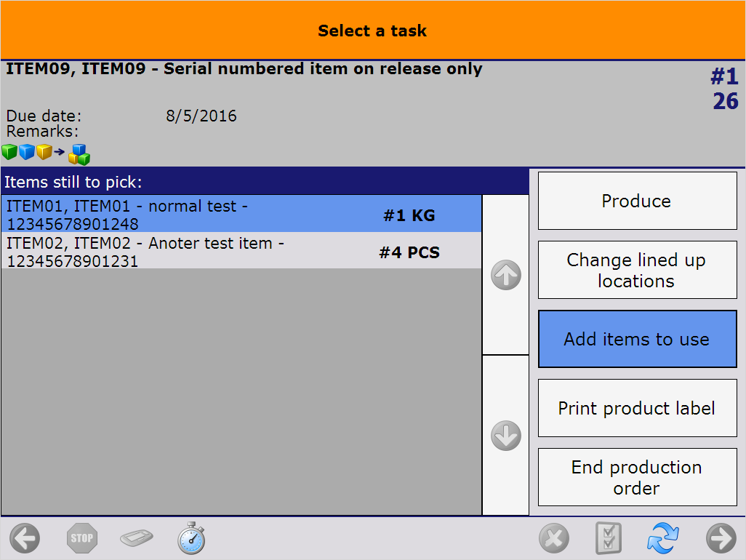Click the scanner device icon
This screenshot has width=746, height=560.
coord(137,539)
